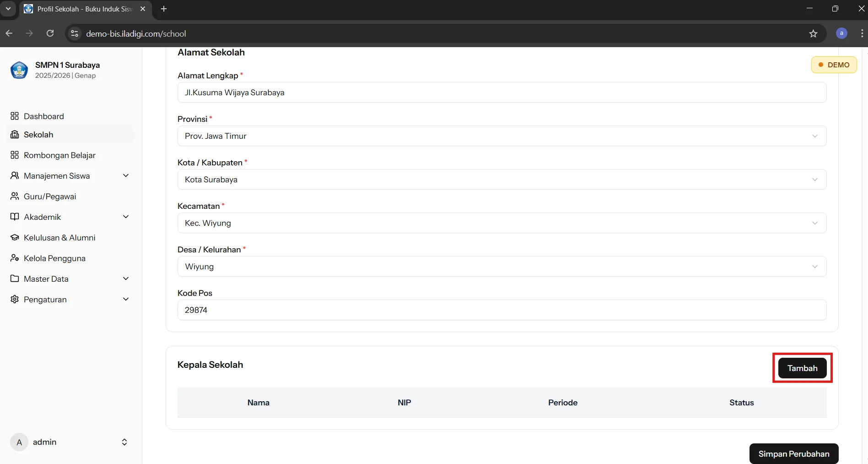Click the Pengaturan gear icon

pos(15,299)
